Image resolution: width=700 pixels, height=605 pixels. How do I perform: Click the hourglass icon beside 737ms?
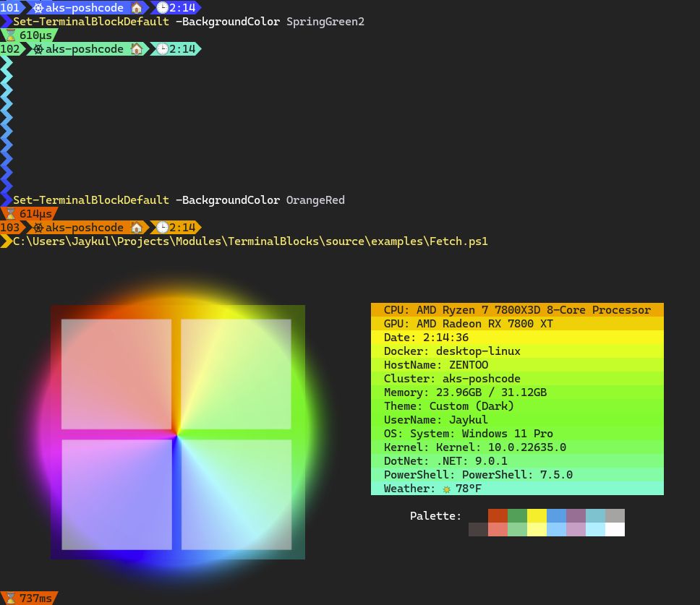[x=11, y=598]
